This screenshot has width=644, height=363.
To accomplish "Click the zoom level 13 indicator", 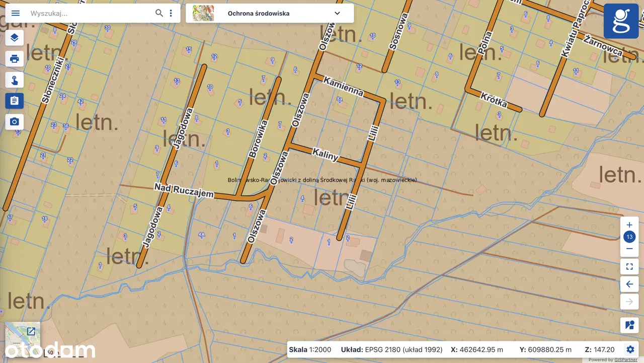I will [x=629, y=237].
